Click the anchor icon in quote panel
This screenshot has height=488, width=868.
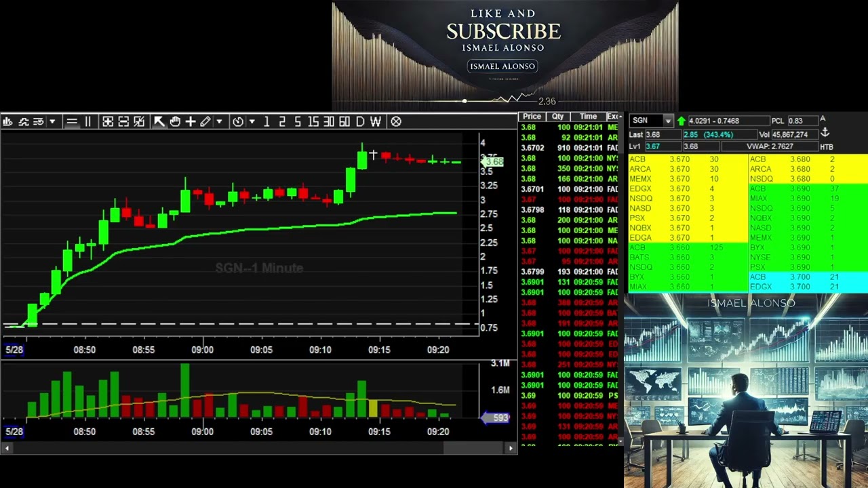(825, 132)
